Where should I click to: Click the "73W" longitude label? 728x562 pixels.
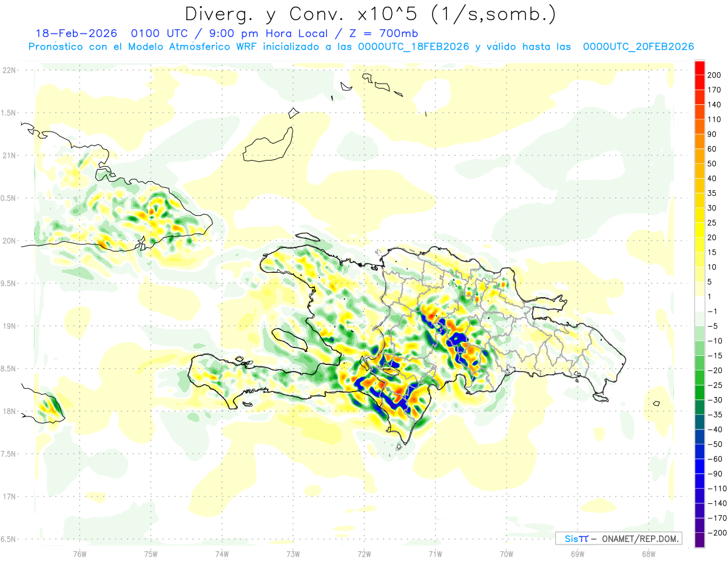tap(293, 553)
